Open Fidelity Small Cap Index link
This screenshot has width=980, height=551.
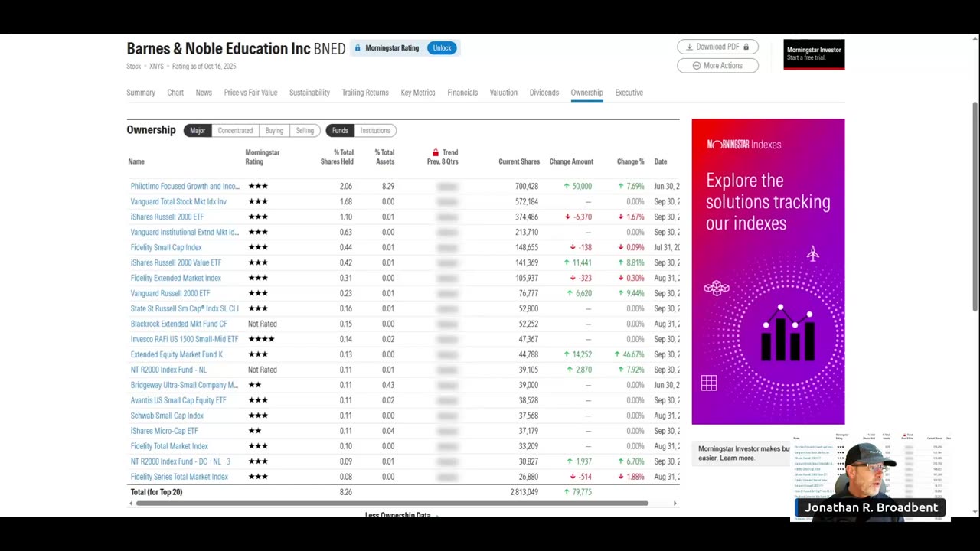166,247
